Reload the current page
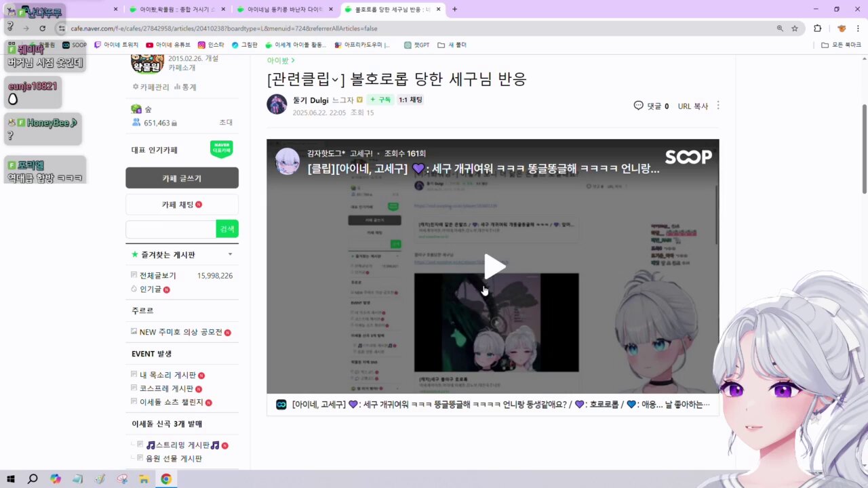This screenshot has width=868, height=488. (x=42, y=28)
